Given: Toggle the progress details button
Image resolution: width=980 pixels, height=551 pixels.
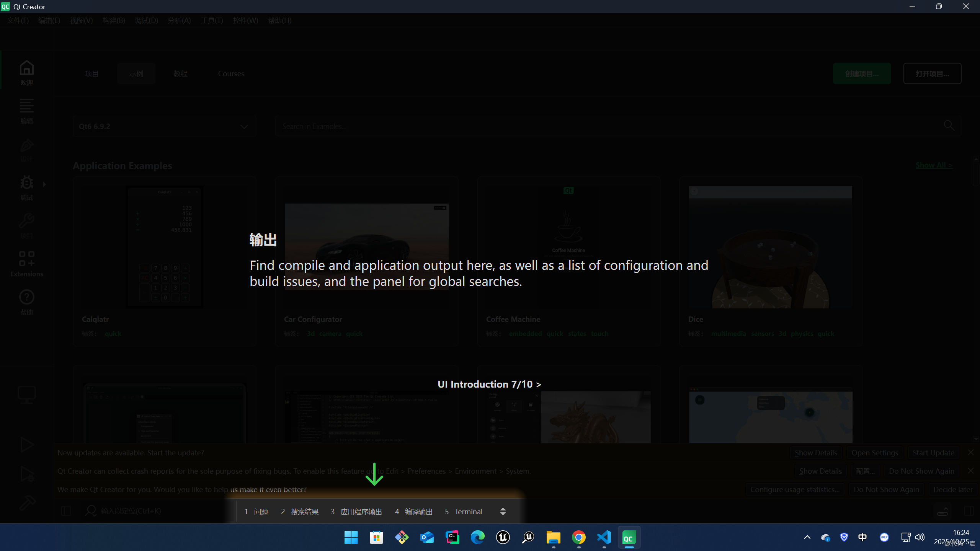Looking at the screenshot, I should point(942,511).
